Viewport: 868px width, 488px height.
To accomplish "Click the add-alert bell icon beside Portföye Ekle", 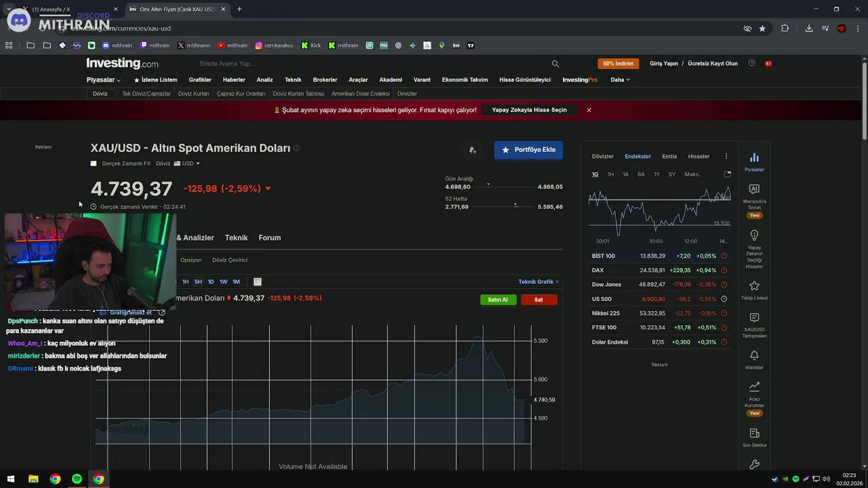I will pos(473,150).
